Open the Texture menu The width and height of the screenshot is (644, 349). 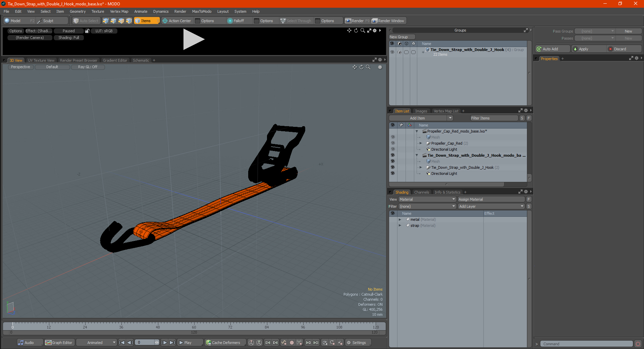pos(98,11)
